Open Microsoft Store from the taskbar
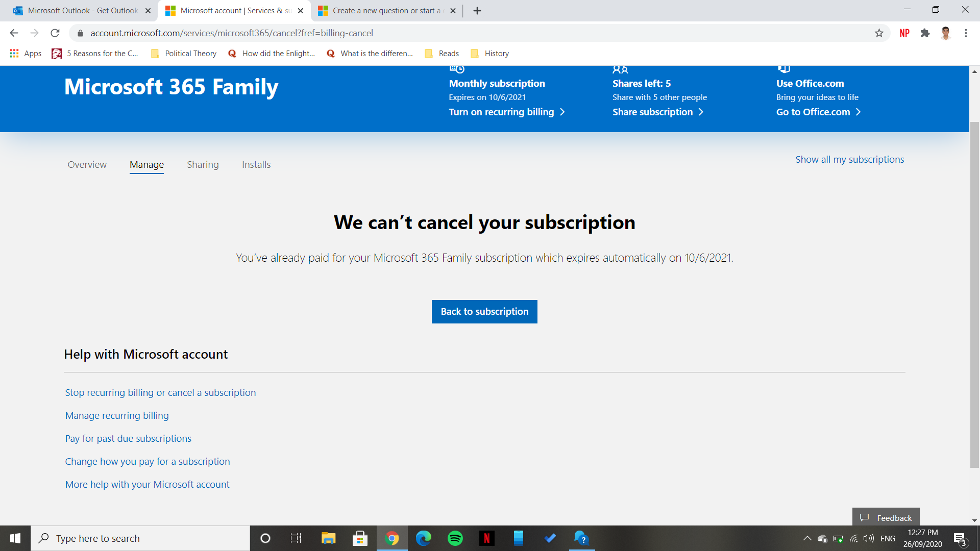Viewport: 980px width, 551px height. click(x=360, y=538)
